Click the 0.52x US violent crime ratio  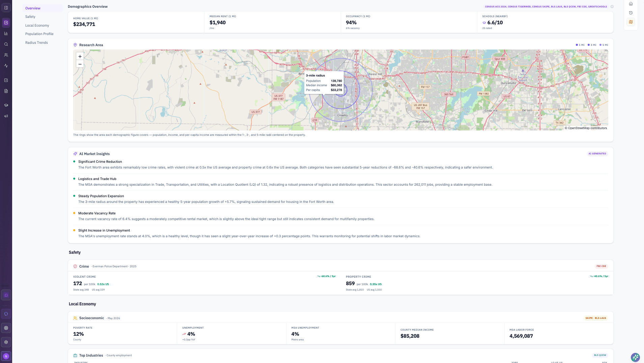pyautogui.click(x=103, y=284)
